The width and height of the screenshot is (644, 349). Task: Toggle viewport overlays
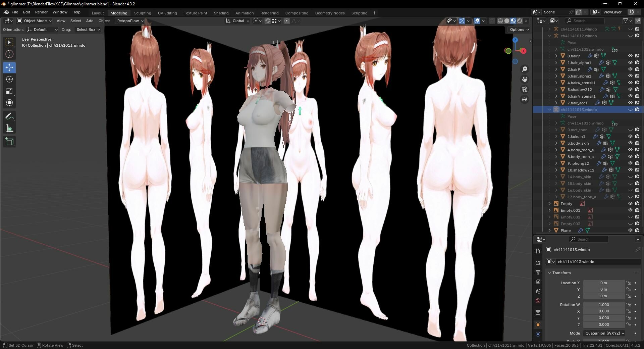coord(477,21)
